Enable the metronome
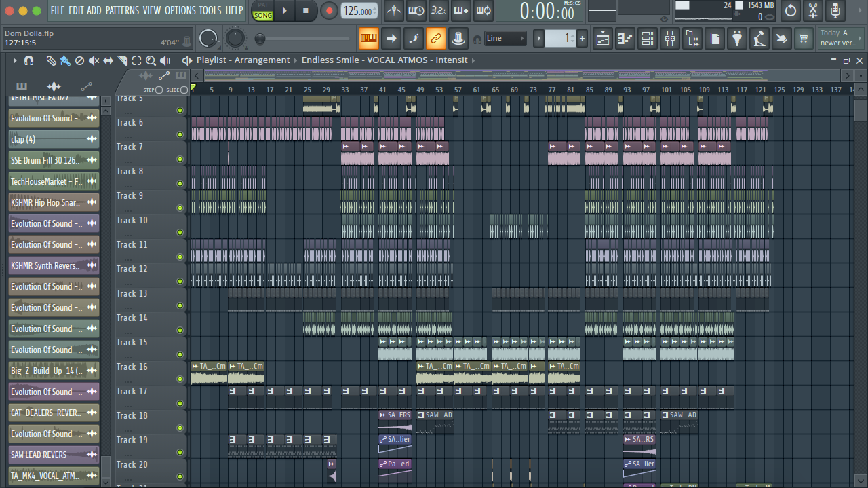Viewport: 868px width, 488px height. coord(393,11)
